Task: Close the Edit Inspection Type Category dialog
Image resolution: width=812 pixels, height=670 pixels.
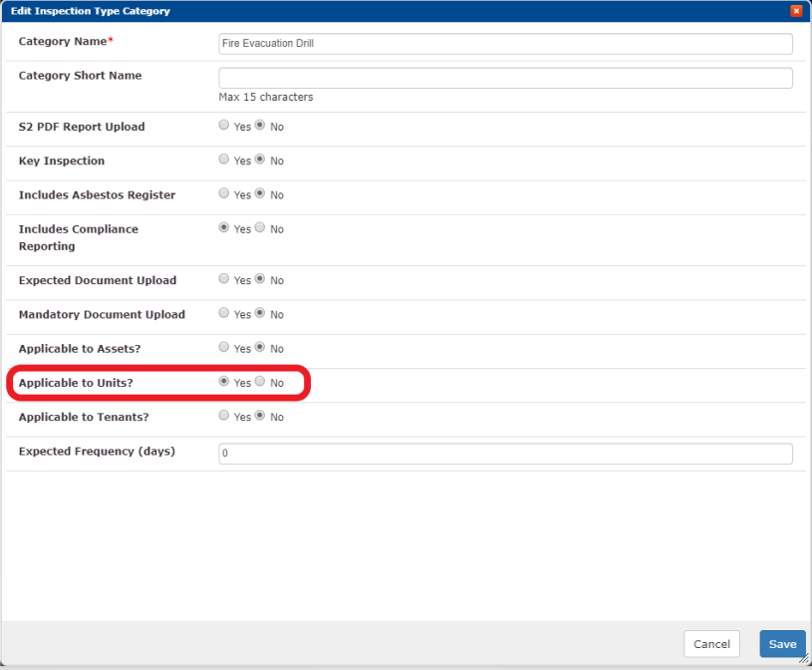Action: (796, 11)
